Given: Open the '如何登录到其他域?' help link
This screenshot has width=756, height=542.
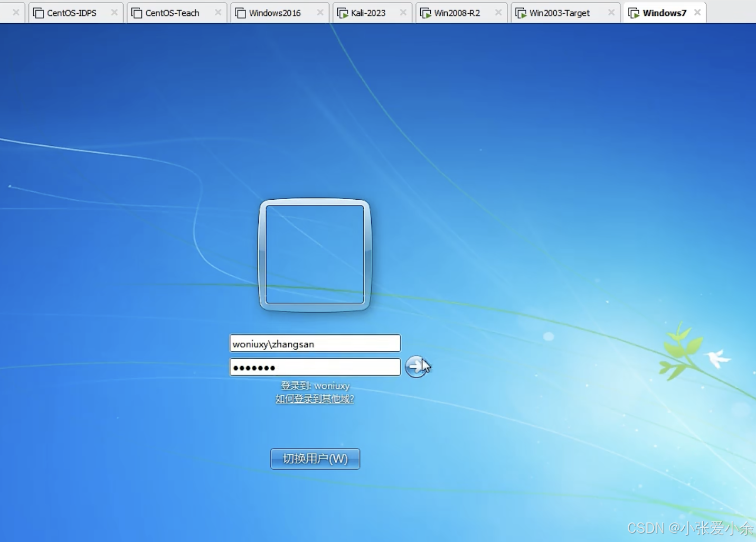Looking at the screenshot, I should [x=315, y=399].
